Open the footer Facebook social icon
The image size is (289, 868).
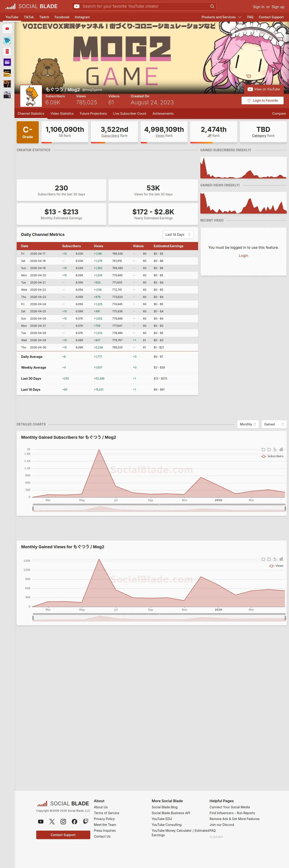point(75,822)
